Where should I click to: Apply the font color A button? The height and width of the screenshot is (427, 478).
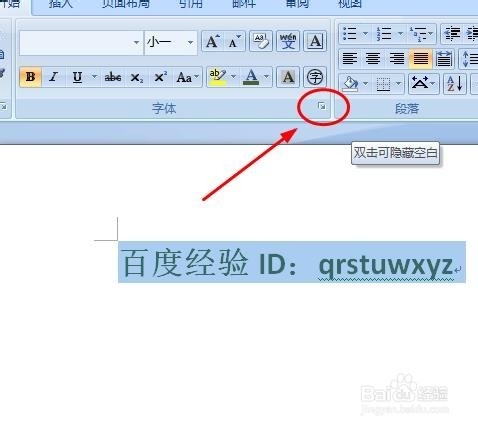(x=251, y=77)
